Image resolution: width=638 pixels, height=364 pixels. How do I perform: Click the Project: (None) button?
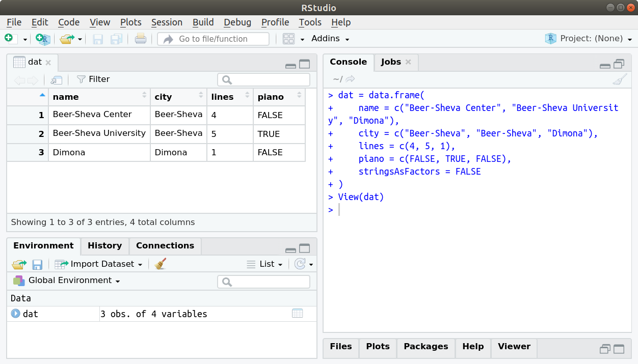[589, 39]
